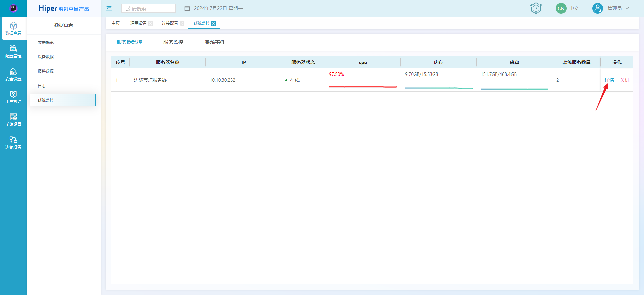Open 系统监控 in side menu
644x295 pixels.
click(x=62, y=100)
